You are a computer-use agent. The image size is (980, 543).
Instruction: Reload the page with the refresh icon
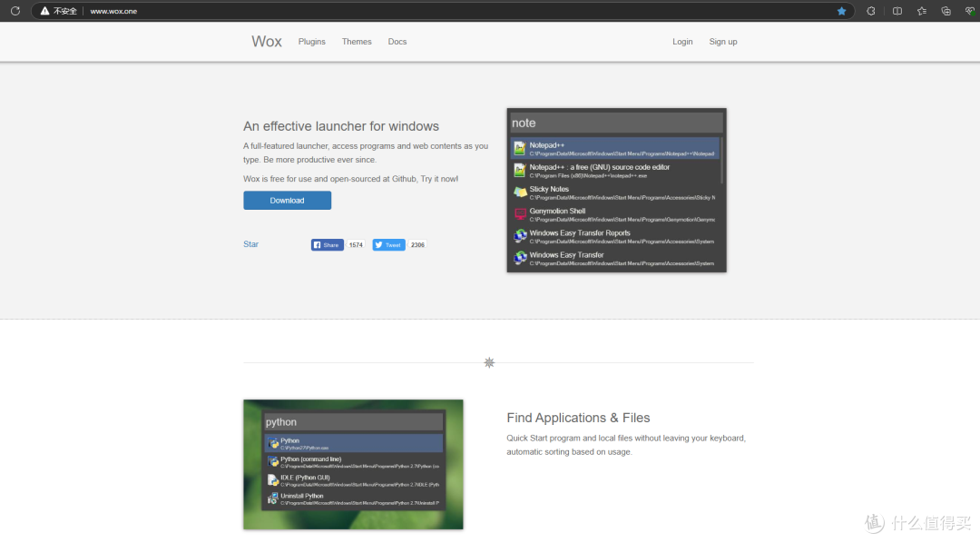[15, 11]
